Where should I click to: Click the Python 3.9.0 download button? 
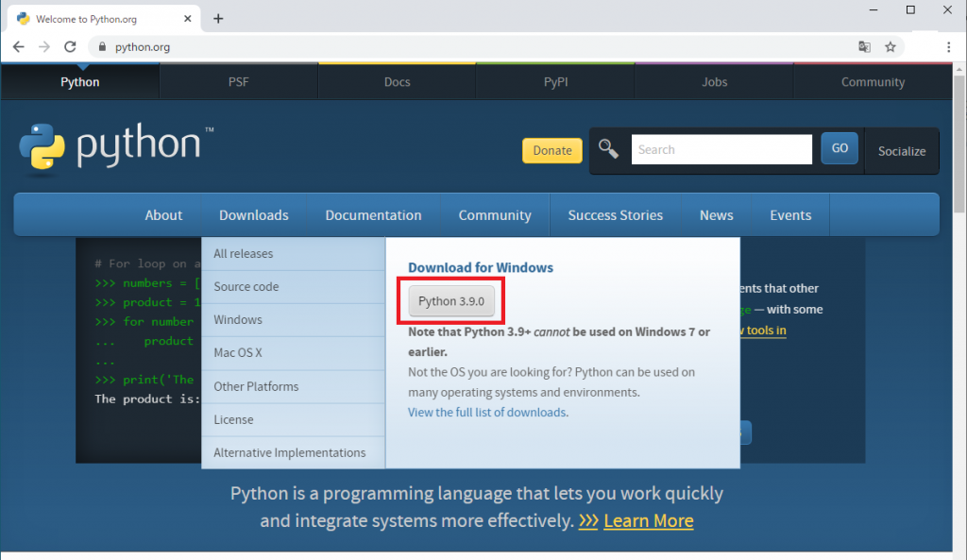(451, 301)
